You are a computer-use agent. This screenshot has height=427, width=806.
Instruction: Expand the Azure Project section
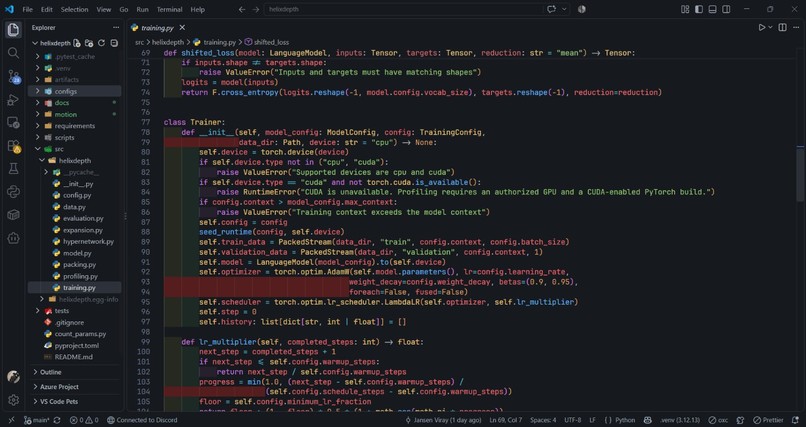tap(75, 387)
